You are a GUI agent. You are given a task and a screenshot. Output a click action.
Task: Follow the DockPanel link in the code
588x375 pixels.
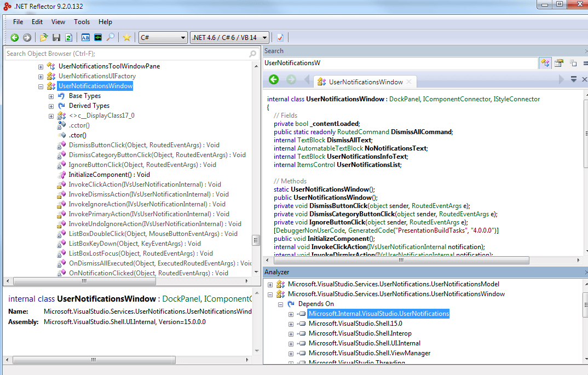(404, 99)
